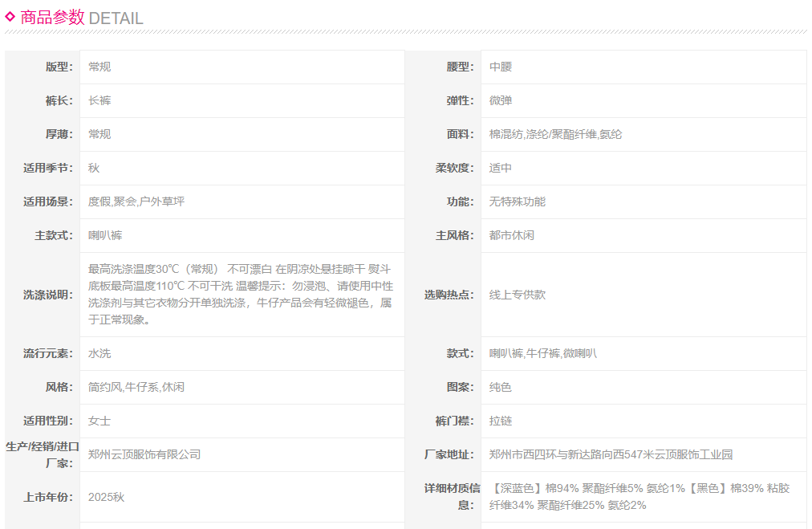The width and height of the screenshot is (812, 529).
Task: Click the highlighted 喇叭裤 value for 主款式
Action: [x=105, y=235]
